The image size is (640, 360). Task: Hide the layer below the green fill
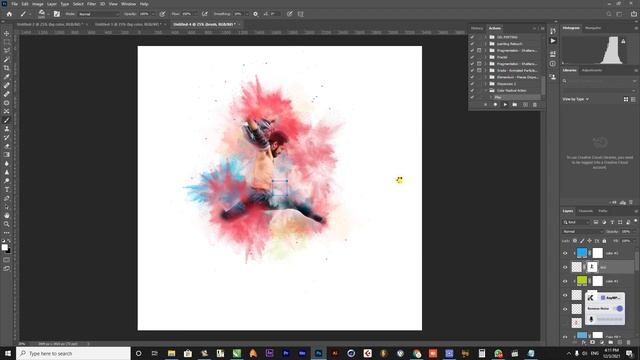pyautogui.click(x=565, y=295)
